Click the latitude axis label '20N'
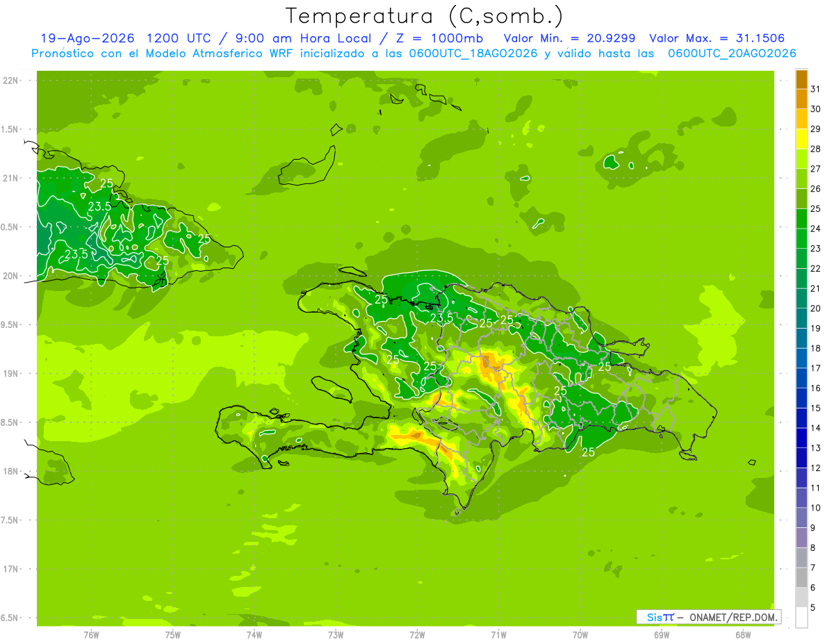 tap(11, 276)
